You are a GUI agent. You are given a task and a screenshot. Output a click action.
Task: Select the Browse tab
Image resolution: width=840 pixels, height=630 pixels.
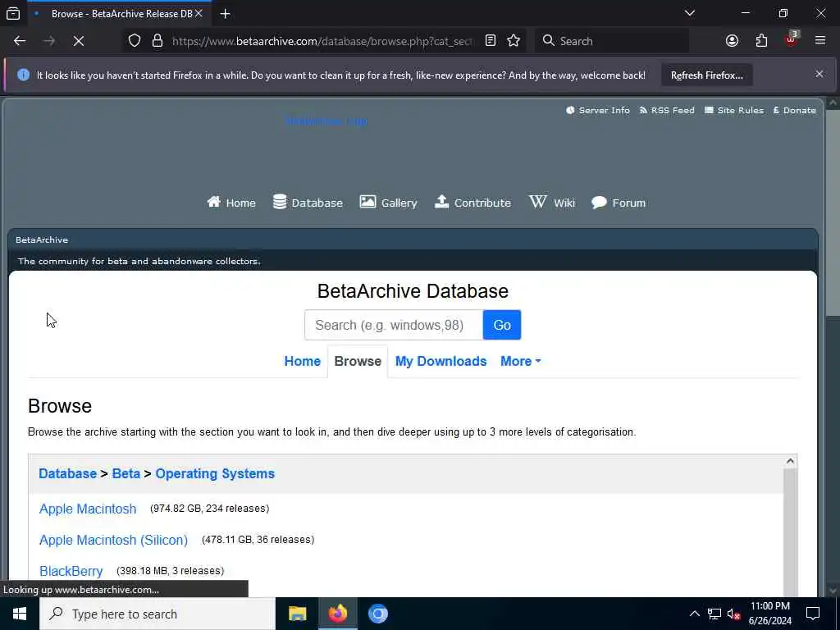pyautogui.click(x=358, y=362)
